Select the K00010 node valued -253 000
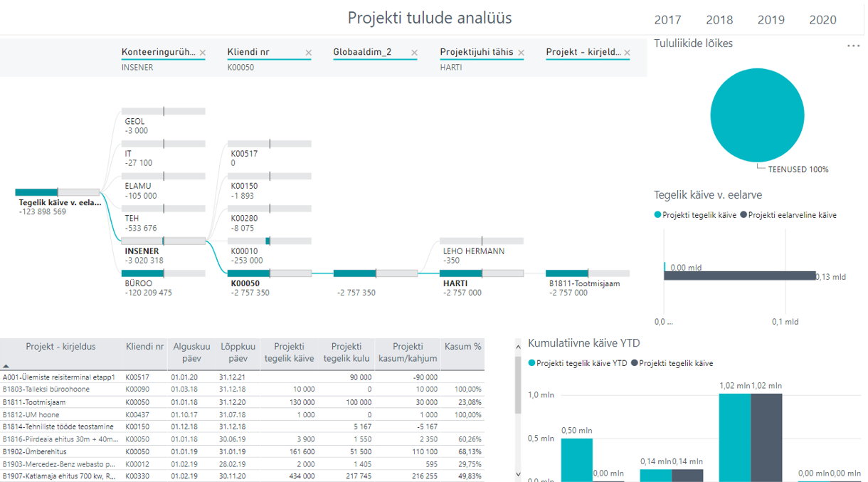This screenshot has height=482, width=868. pos(270,251)
